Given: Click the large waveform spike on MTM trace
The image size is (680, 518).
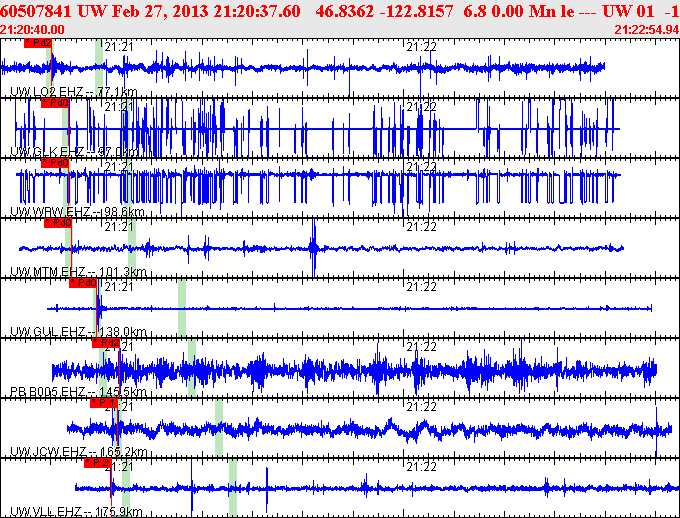Looking at the screenshot, I should point(314,248).
